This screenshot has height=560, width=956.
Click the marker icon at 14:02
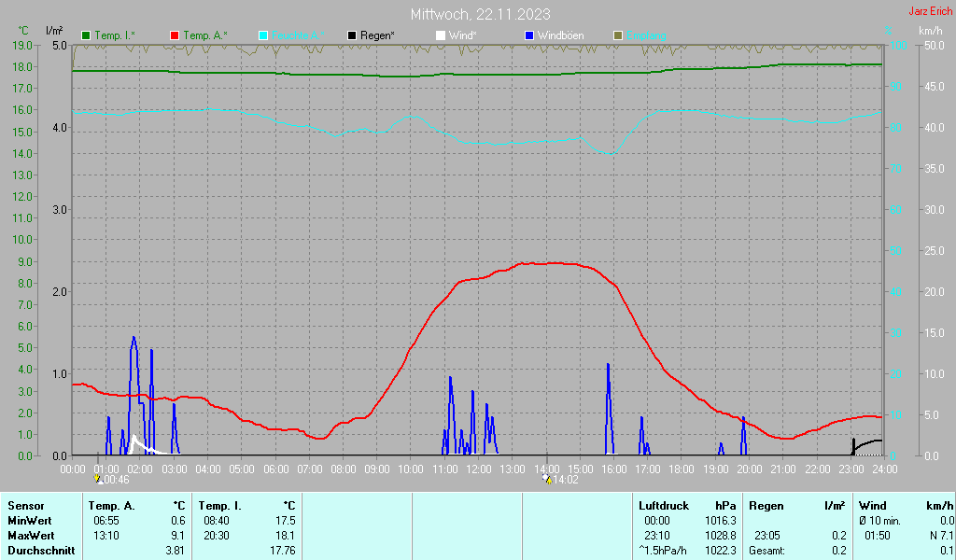pyautogui.click(x=547, y=479)
